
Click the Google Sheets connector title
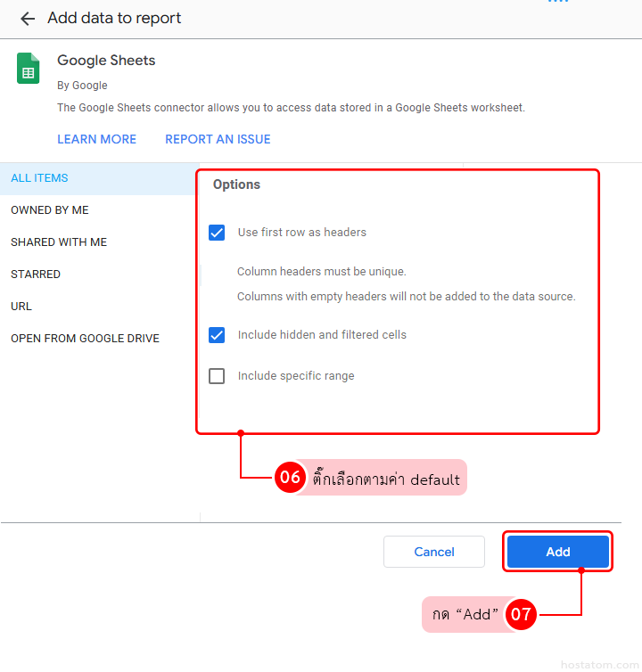pos(106,61)
